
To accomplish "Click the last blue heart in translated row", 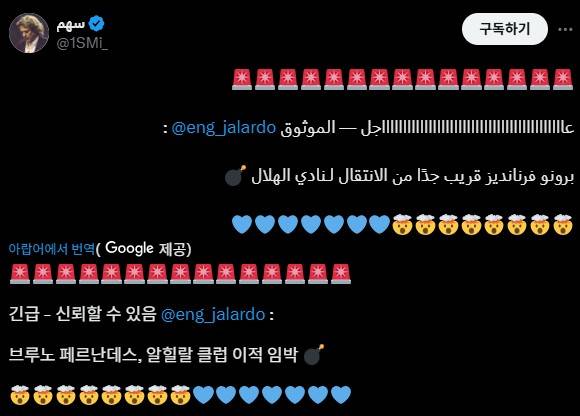I will [341, 395].
